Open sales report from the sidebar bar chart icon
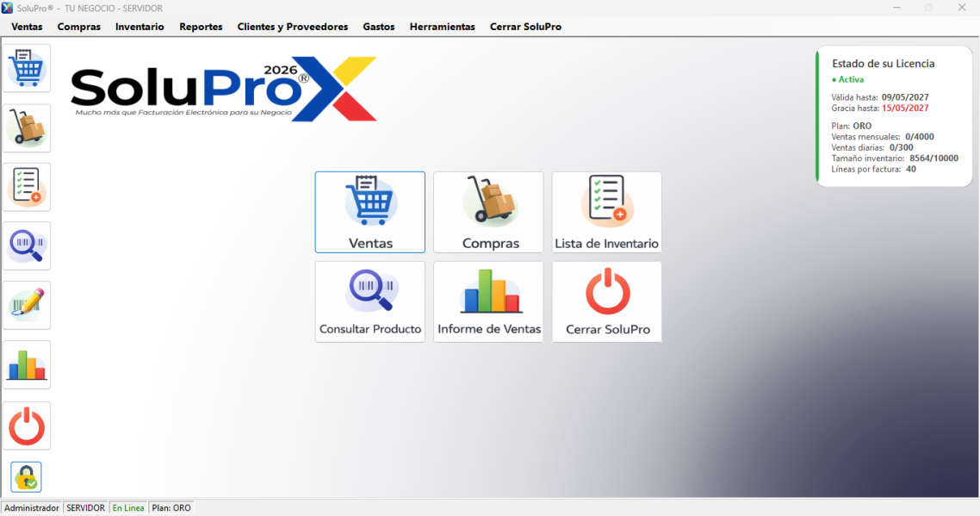 [x=26, y=364]
